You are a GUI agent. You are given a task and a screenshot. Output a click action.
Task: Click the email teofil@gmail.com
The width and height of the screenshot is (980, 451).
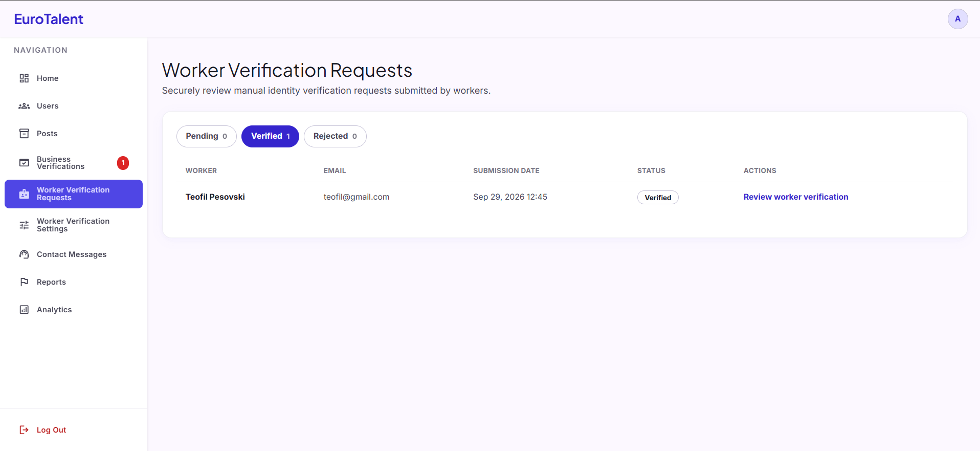(357, 197)
